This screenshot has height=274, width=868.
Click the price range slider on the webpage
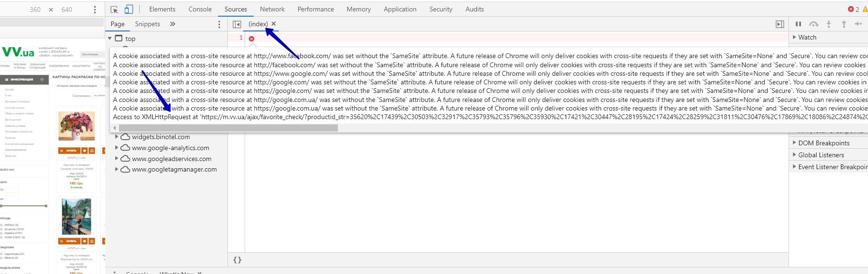[24, 206]
